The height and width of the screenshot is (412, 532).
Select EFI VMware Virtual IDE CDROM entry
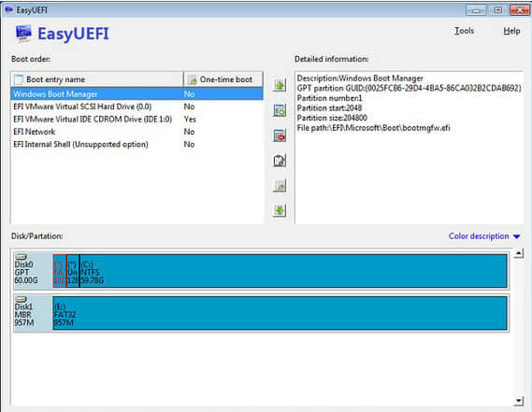[137, 119]
